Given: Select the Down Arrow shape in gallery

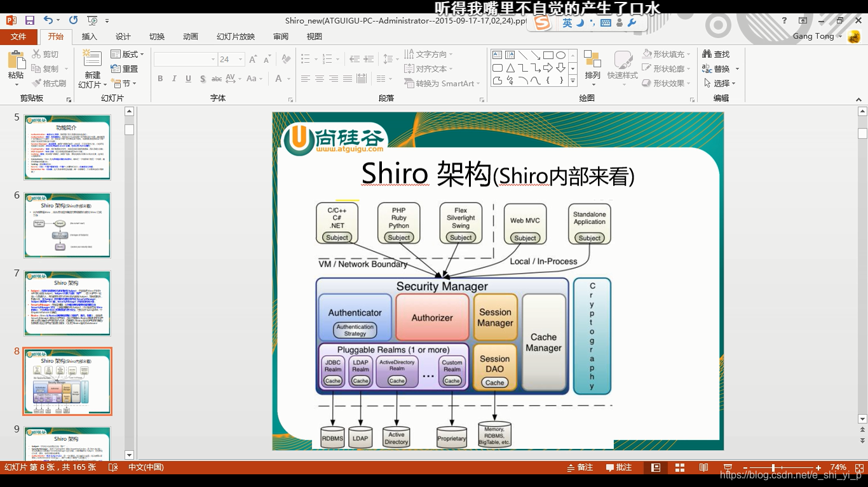Looking at the screenshot, I should click(560, 68).
